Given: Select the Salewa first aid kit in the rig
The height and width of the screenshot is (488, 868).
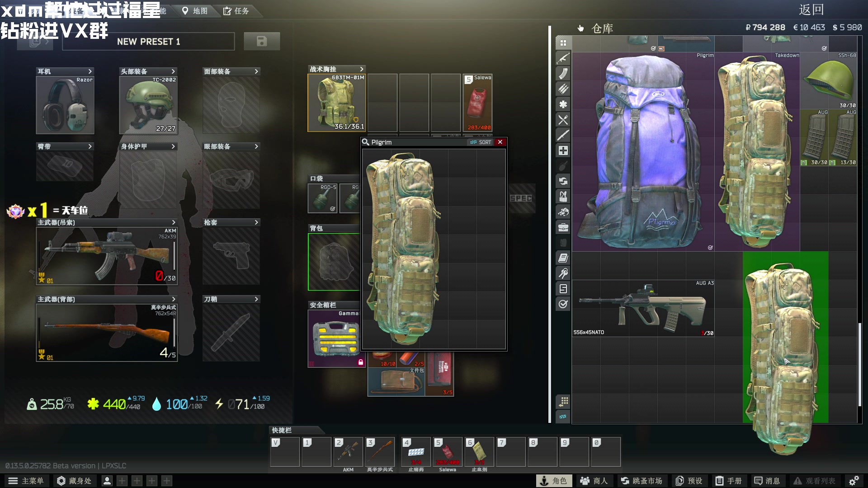Looking at the screenshot, I should tap(478, 103).
